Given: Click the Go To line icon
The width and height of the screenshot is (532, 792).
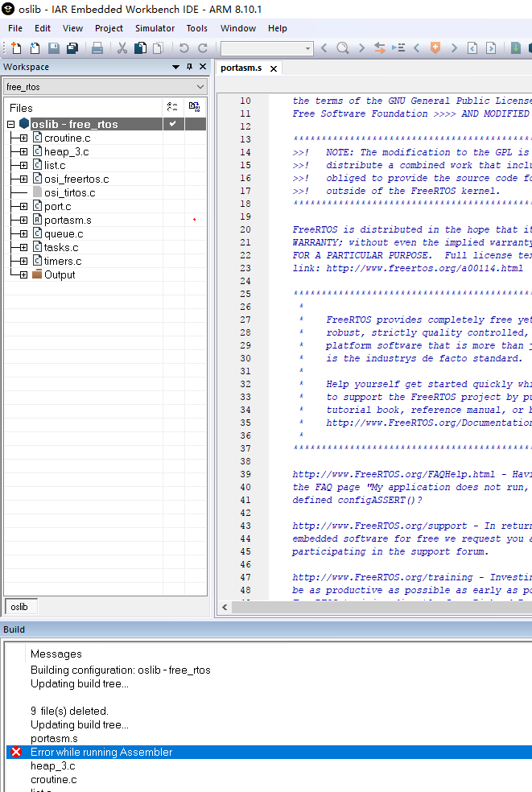Looking at the screenshot, I should click(x=398, y=48).
